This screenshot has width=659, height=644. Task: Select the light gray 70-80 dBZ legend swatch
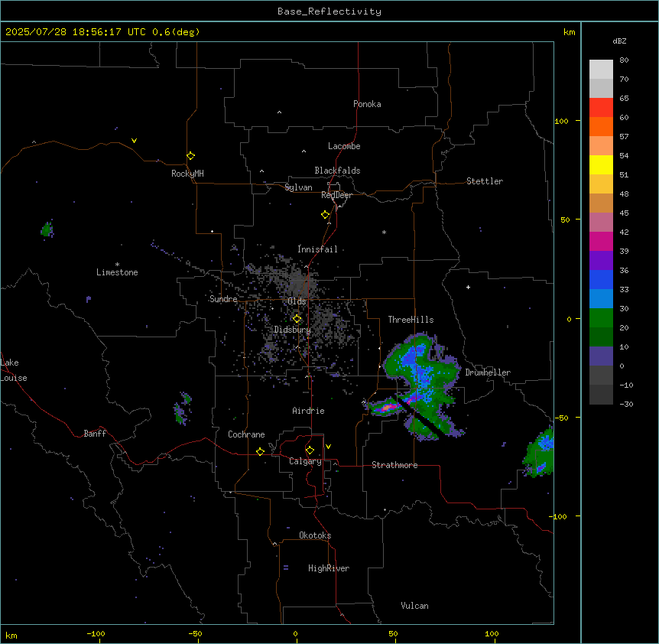[x=601, y=69]
